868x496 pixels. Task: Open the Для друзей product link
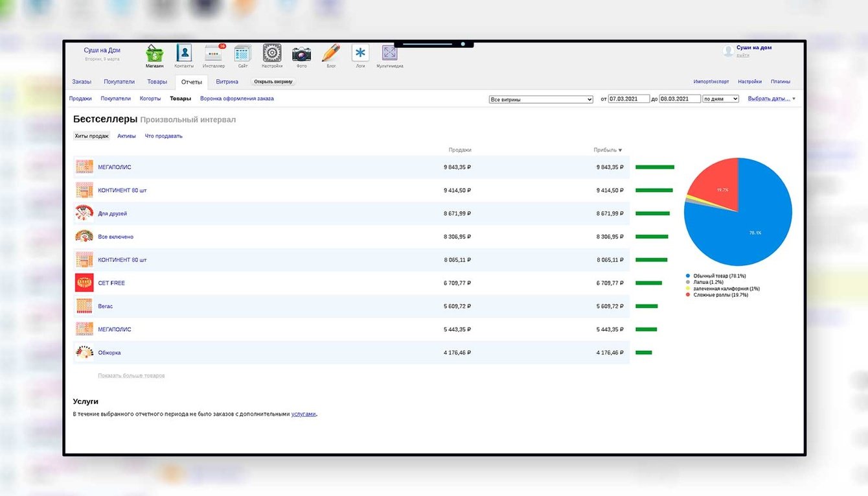(x=113, y=213)
